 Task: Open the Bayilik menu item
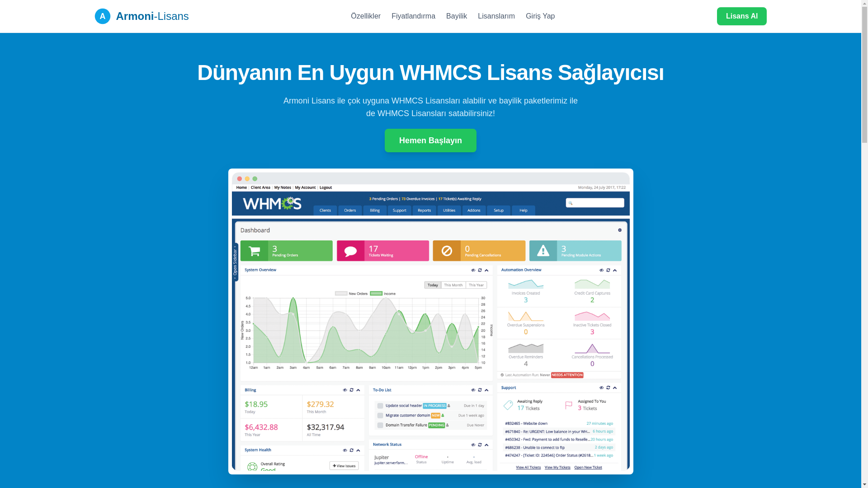tap(457, 16)
